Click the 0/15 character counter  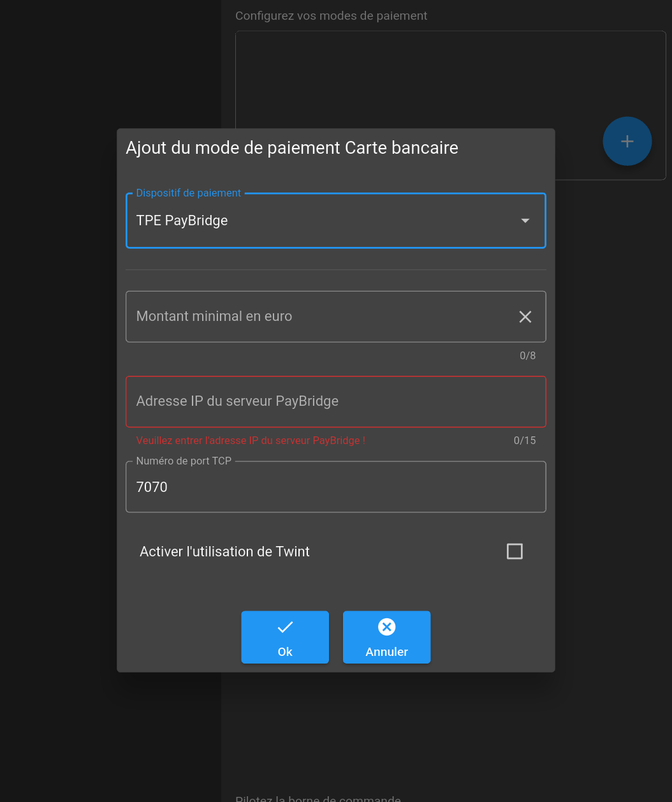pyautogui.click(x=525, y=440)
